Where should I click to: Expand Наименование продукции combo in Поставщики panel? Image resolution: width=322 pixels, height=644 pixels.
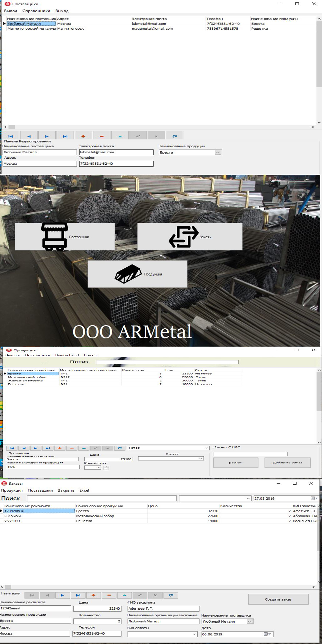tap(218, 153)
